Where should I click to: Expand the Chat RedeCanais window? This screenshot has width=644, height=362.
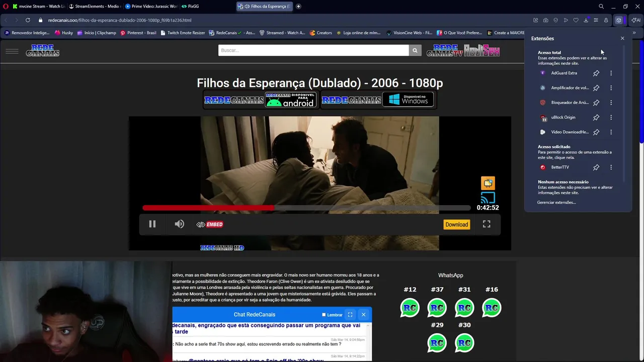point(350,315)
